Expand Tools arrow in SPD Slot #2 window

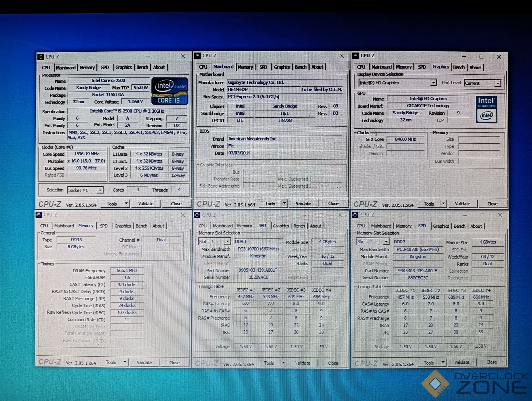443,362
